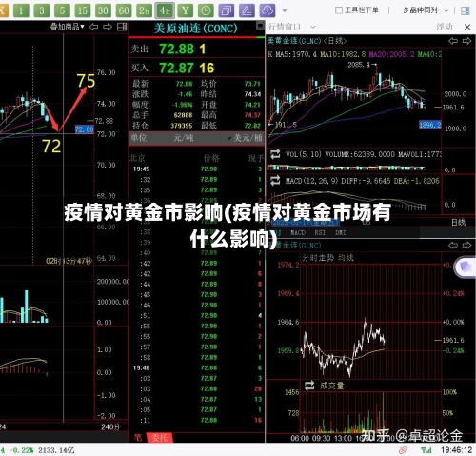Select RSI indicator tab
Viewport: 476px width, 456px height.
pyautogui.click(x=320, y=232)
